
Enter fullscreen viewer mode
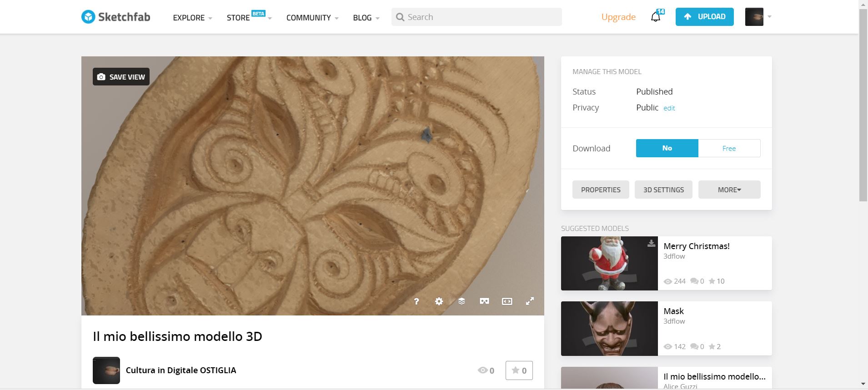coord(530,301)
